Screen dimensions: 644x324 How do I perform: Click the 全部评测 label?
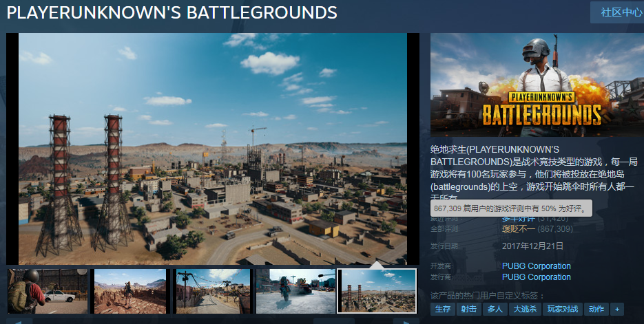(x=445, y=229)
